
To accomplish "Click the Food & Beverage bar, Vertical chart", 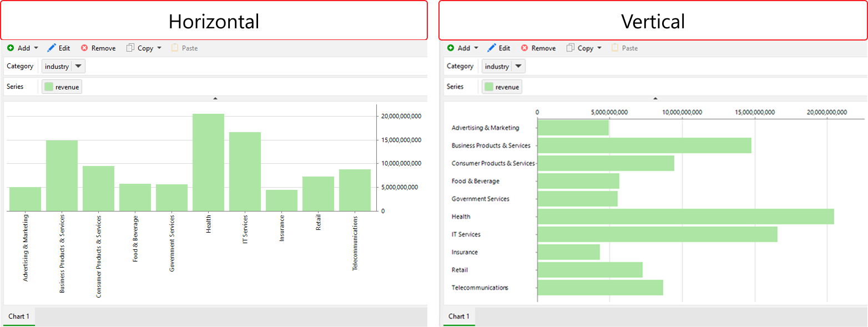I will [x=578, y=181].
